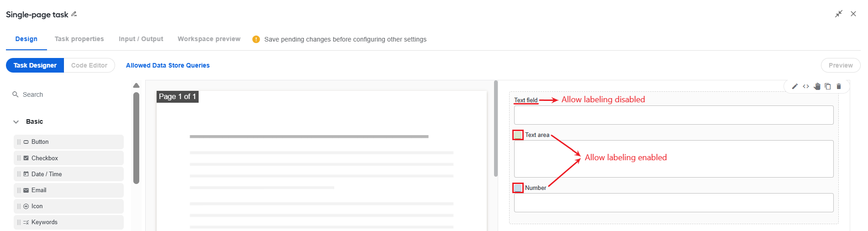
Task: Click the component panel vertical scrollbar
Action: click(136, 138)
